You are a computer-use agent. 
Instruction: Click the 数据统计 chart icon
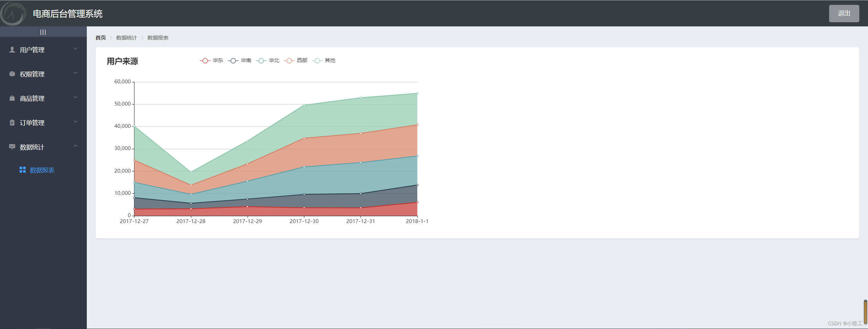click(12, 147)
